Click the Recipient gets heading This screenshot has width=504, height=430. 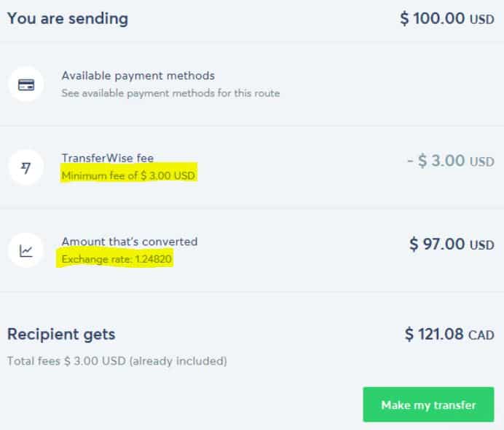61,335
